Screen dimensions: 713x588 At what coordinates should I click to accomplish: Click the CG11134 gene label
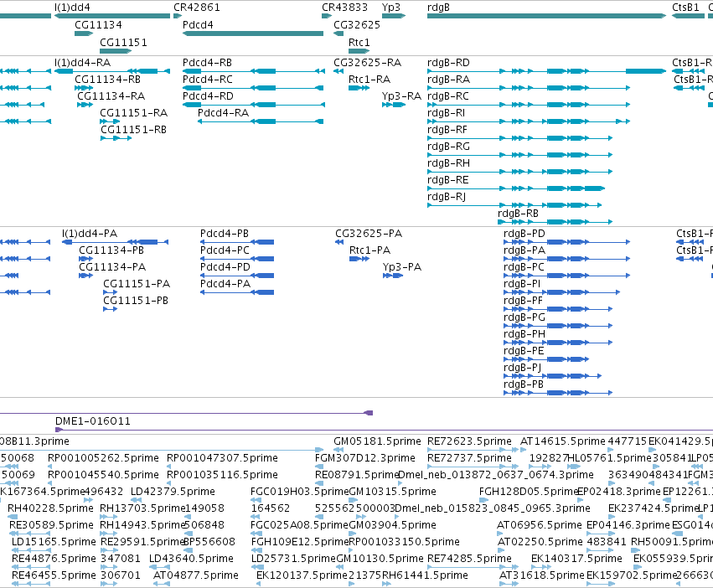click(x=98, y=24)
